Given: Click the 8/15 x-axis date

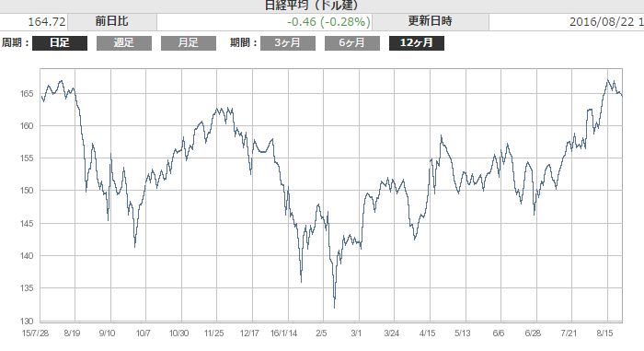Looking at the screenshot, I should (x=604, y=333).
